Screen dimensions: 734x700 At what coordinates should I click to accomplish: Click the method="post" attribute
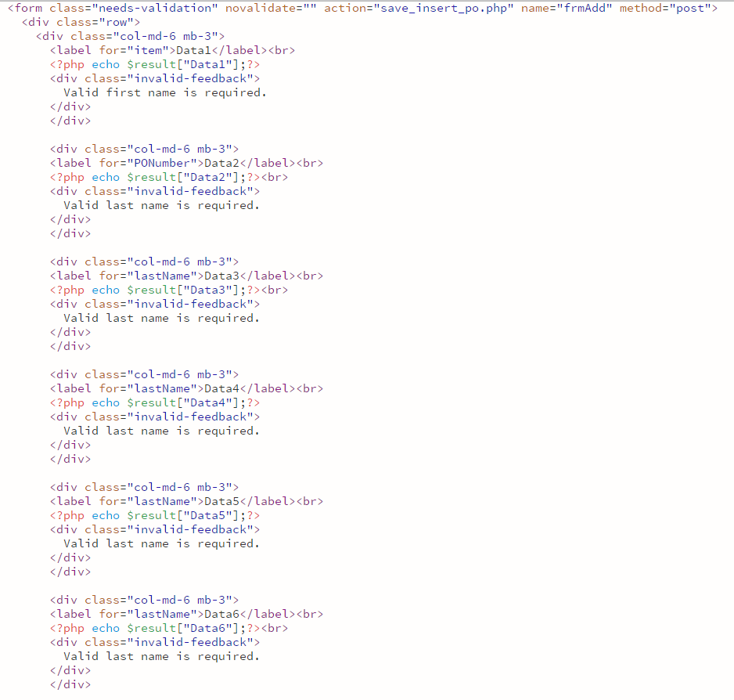664,8
